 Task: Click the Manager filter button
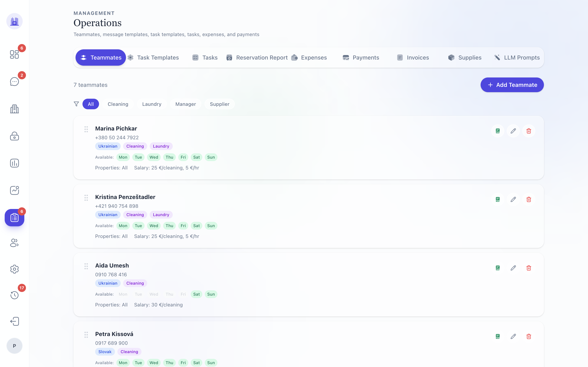(x=185, y=104)
